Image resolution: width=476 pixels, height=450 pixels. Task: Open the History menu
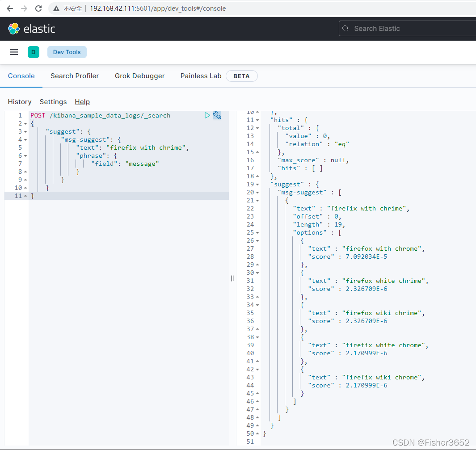(20, 102)
